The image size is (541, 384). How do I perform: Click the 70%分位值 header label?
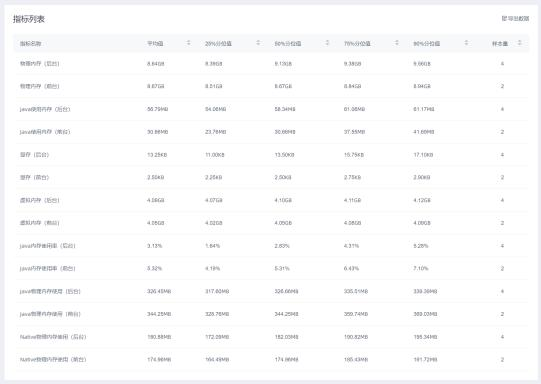point(357,43)
